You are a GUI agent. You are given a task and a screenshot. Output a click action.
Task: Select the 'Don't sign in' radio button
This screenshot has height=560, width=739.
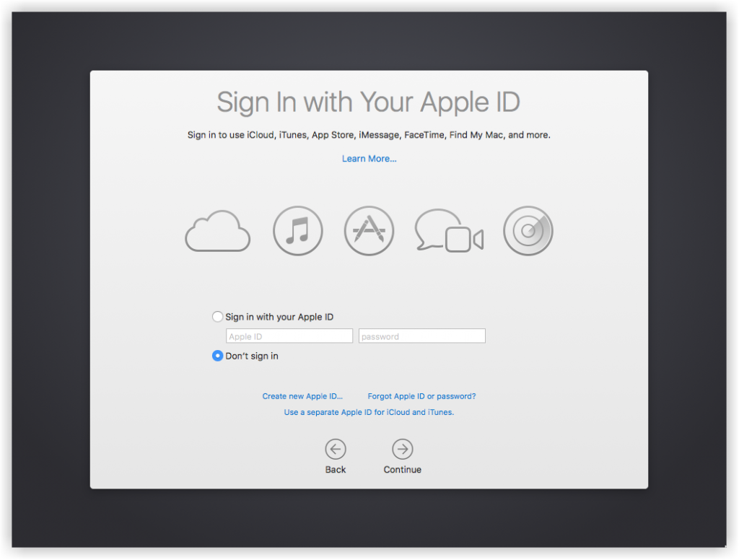click(217, 356)
